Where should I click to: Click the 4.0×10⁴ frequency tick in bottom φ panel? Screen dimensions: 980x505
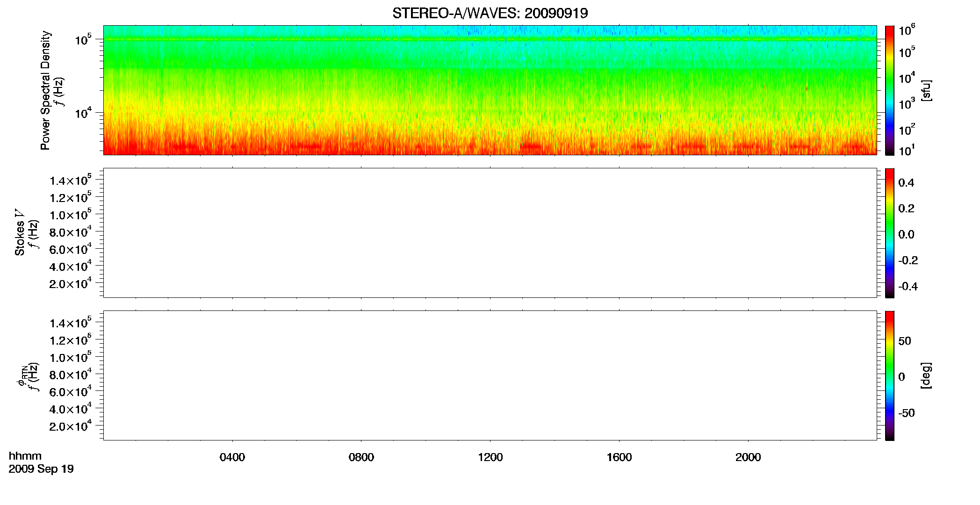[71, 408]
